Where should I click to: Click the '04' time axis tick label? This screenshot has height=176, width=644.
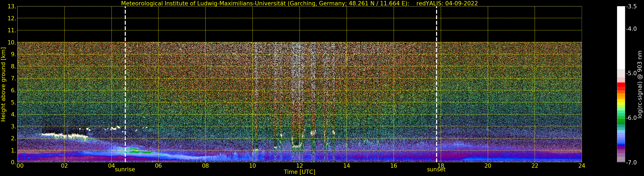tap(111, 166)
